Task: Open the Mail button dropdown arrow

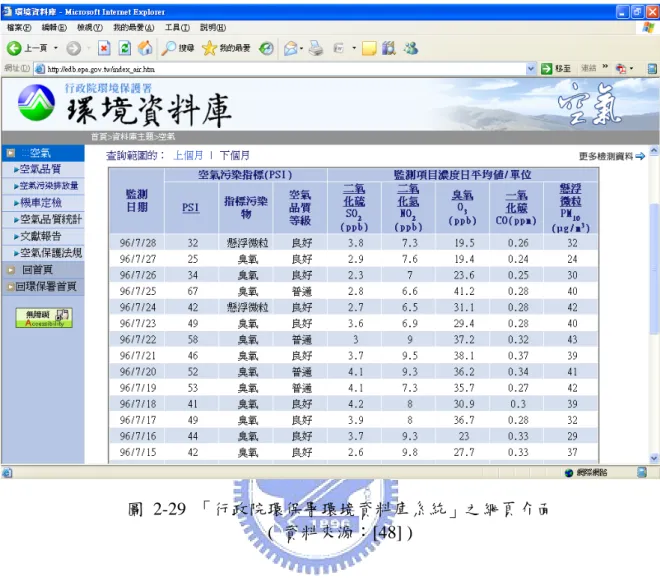Action: (301, 48)
